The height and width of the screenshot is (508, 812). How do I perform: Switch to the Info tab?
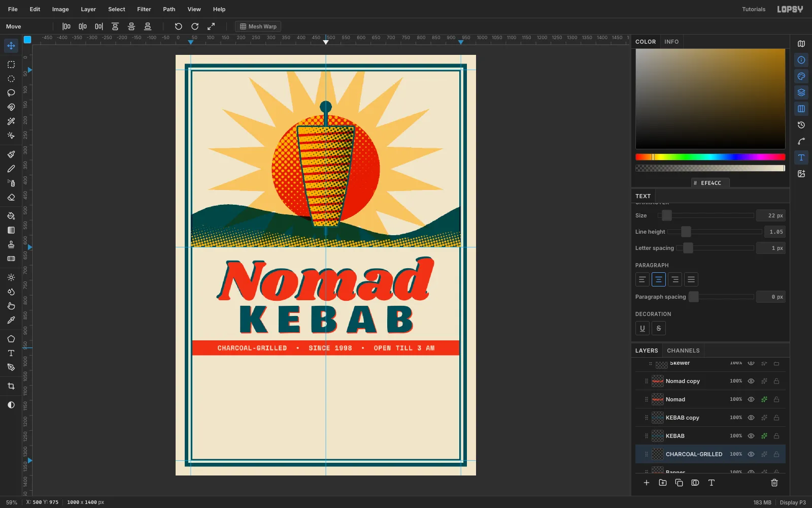[671, 42]
